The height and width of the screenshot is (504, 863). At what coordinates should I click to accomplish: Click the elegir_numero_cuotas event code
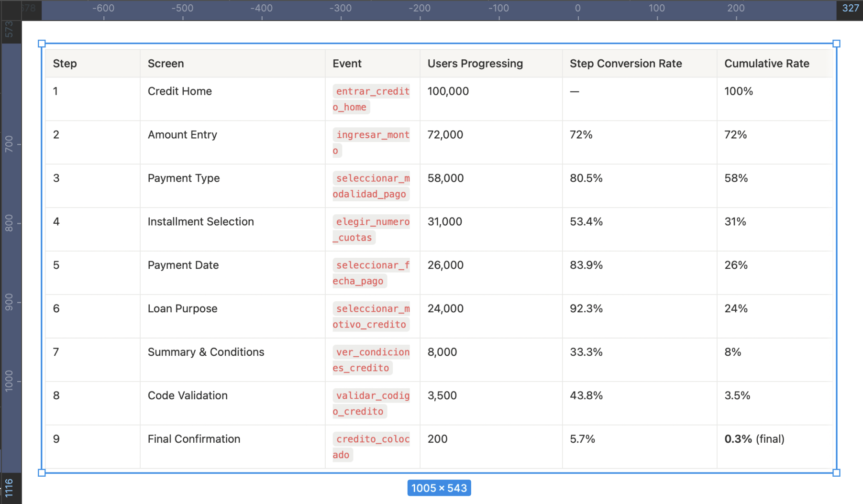point(372,230)
